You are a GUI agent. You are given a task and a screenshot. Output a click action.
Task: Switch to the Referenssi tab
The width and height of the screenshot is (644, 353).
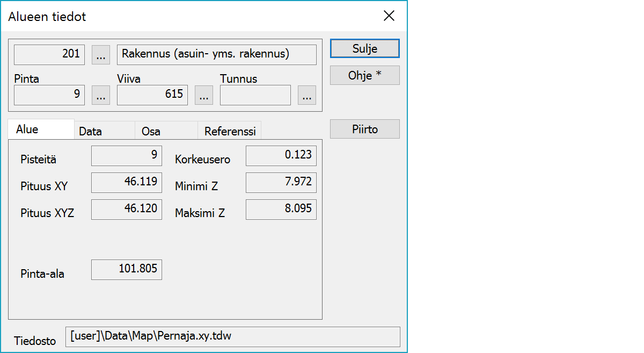(230, 131)
